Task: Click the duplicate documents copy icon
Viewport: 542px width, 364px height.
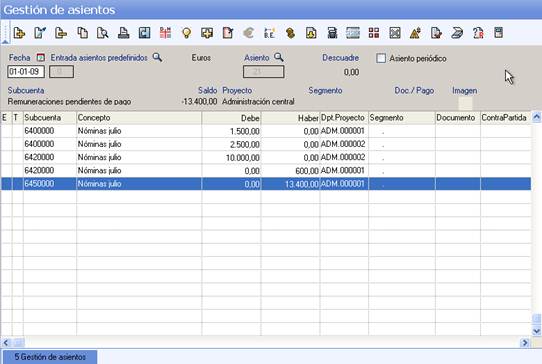Action: pyautogui.click(x=82, y=33)
